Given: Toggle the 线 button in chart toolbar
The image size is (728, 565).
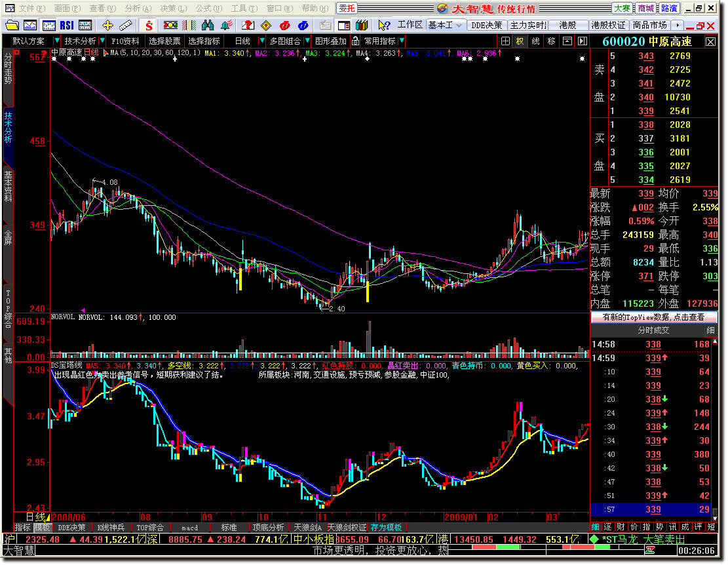Looking at the screenshot, I should coord(536,41).
